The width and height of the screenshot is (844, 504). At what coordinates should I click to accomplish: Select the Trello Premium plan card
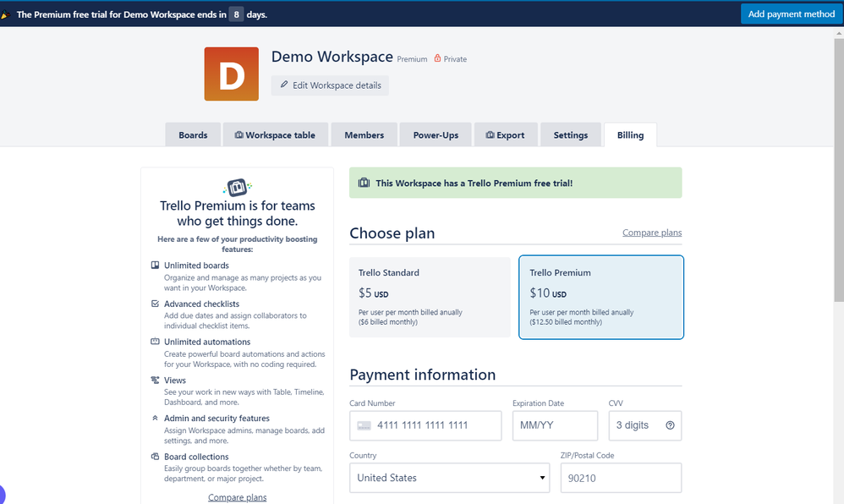point(601,297)
